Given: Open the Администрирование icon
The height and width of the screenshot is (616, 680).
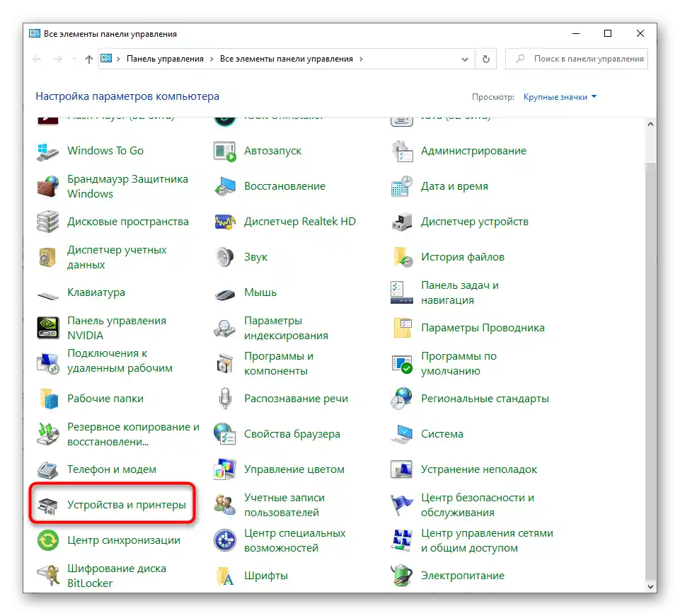Looking at the screenshot, I should pyautogui.click(x=402, y=151).
